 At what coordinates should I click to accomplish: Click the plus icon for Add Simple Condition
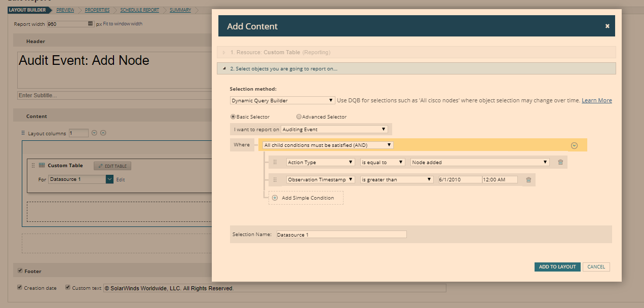(x=275, y=198)
